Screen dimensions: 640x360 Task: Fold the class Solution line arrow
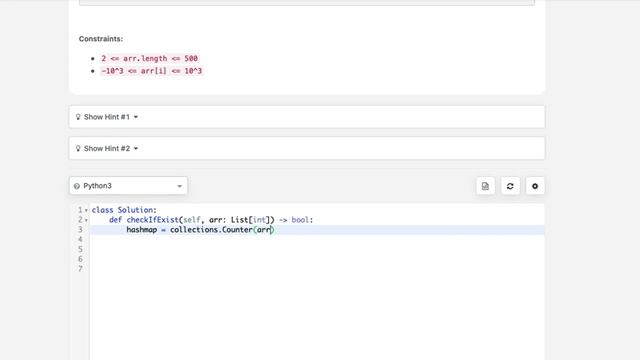pyautogui.click(x=86, y=210)
